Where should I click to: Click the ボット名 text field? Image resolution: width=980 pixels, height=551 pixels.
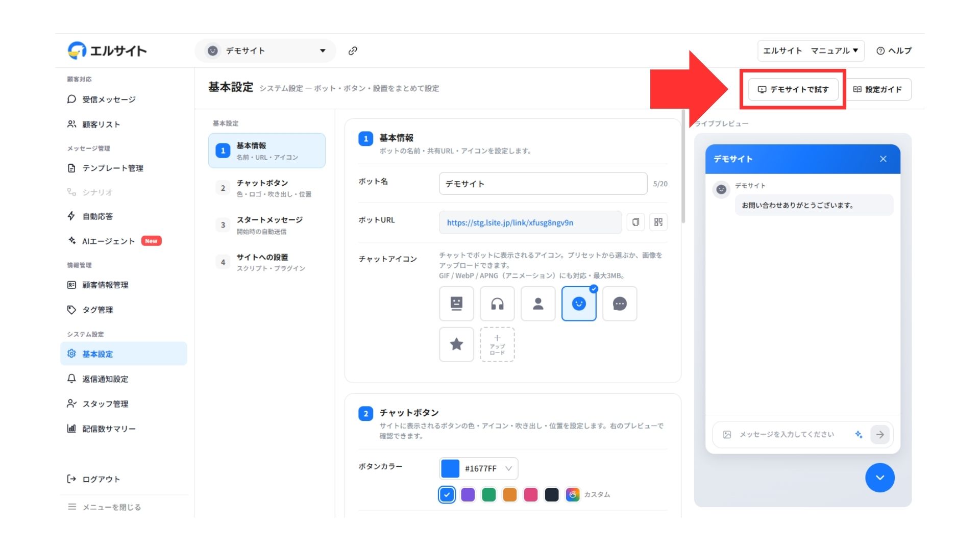pos(543,184)
